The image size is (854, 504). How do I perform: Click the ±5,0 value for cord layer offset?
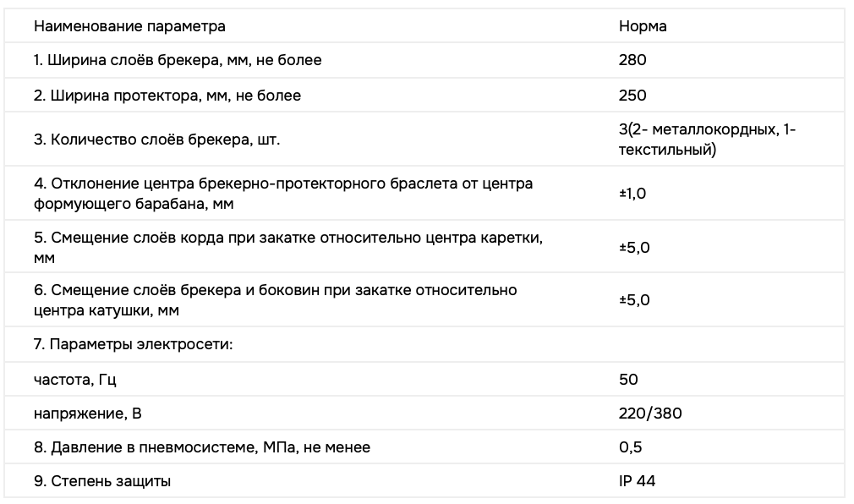point(634,247)
